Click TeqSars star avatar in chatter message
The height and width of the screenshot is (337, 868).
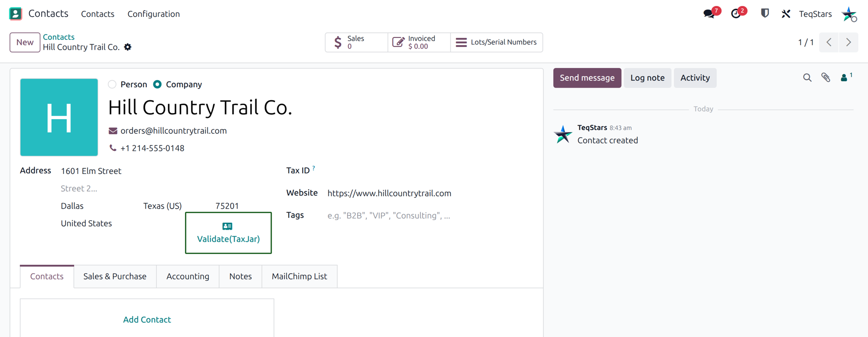[563, 135]
